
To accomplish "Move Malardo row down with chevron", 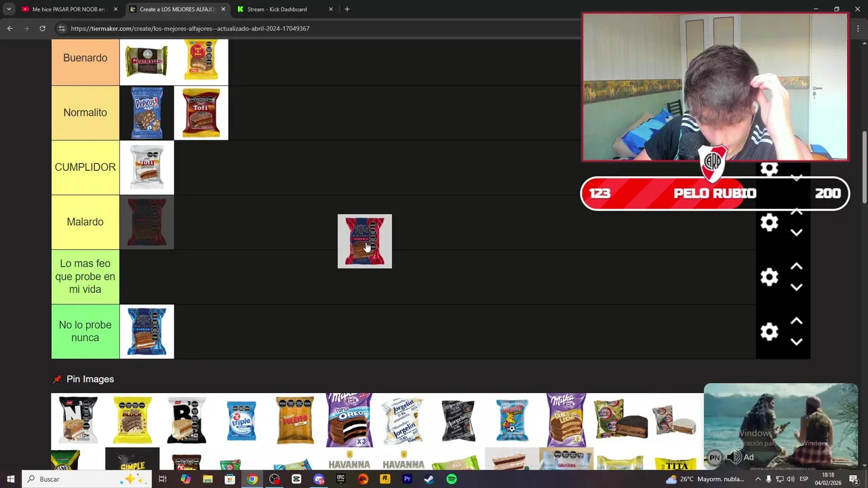I will [x=797, y=232].
